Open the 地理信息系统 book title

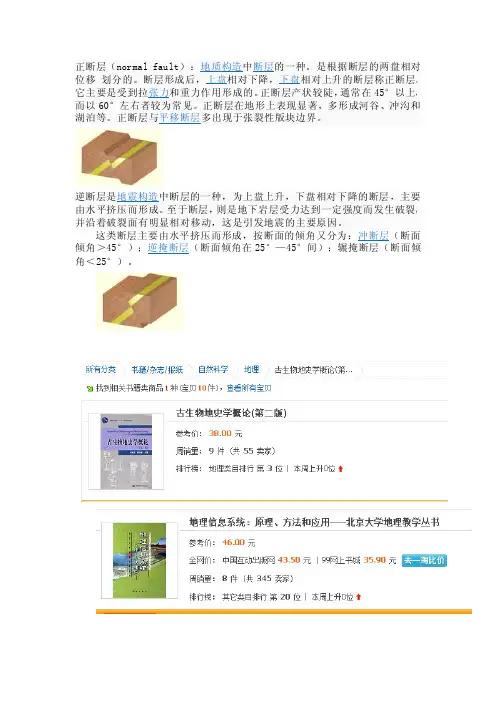click(x=314, y=522)
